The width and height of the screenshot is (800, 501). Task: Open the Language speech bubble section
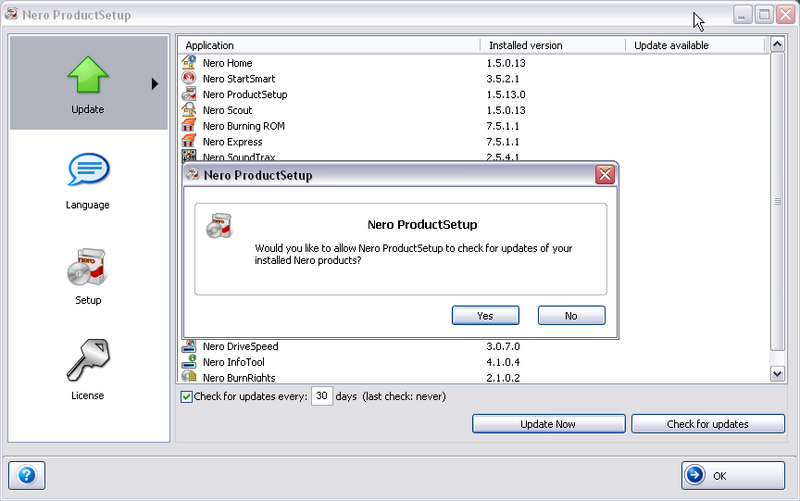tap(88, 180)
